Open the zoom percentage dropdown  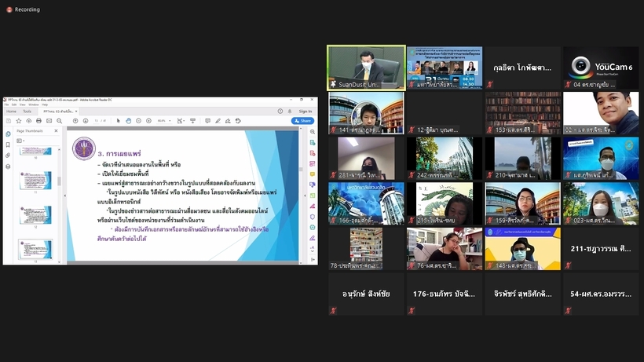click(163, 121)
